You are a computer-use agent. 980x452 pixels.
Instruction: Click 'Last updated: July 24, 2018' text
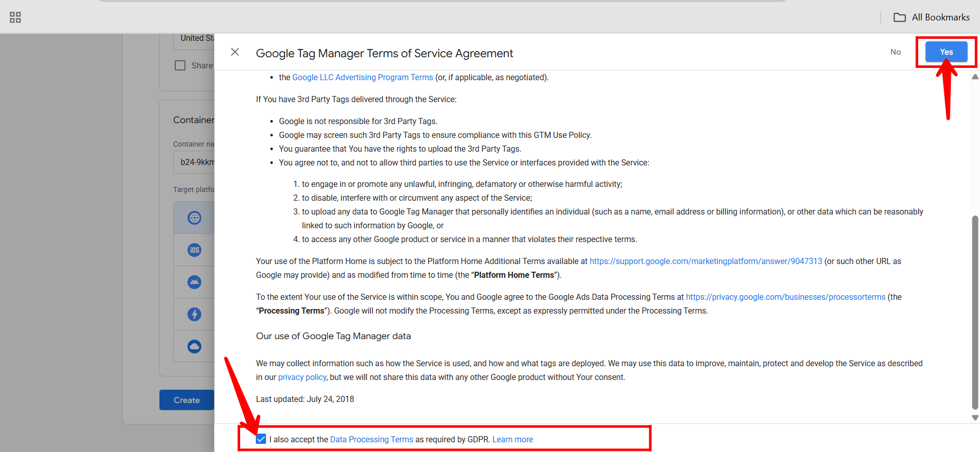click(305, 399)
